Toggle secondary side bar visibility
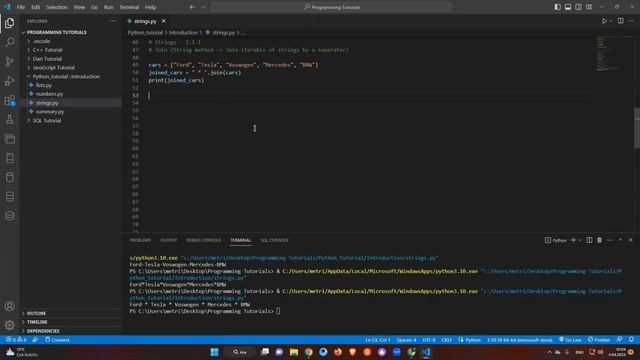Screen dimensions: 640x360 point(578,7)
